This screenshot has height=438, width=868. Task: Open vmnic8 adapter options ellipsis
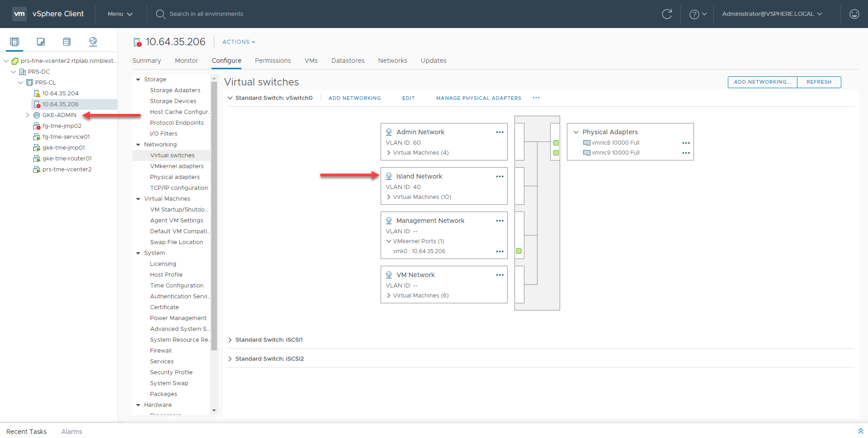tap(686, 143)
